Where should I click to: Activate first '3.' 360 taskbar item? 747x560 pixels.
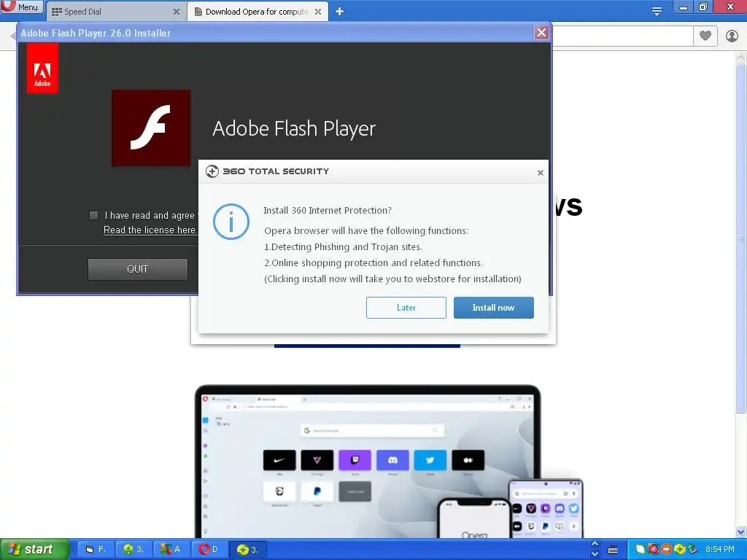tap(134, 549)
